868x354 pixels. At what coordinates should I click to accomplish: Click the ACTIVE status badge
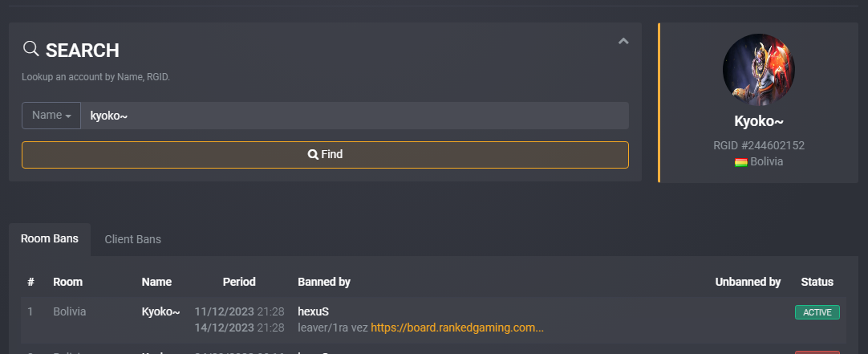(817, 312)
